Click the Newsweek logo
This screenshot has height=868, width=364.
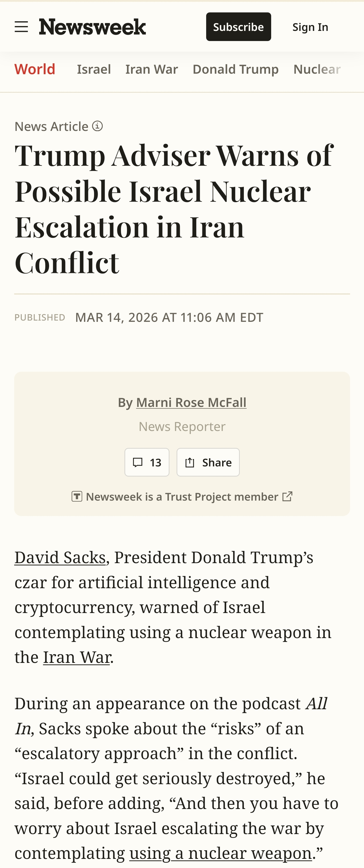point(92,27)
